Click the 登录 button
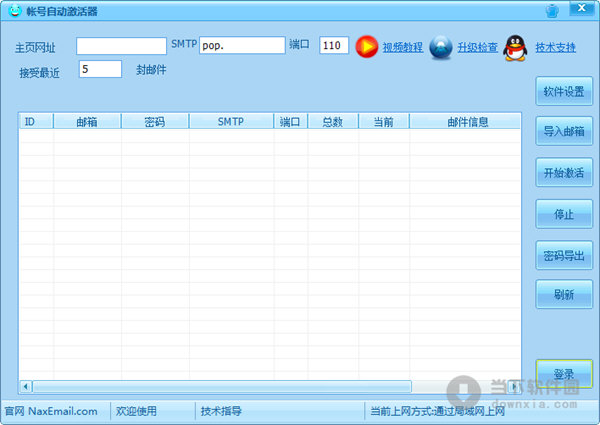This screenshot has width=600, height=425. pyautogui.click(x=564, y=374)
